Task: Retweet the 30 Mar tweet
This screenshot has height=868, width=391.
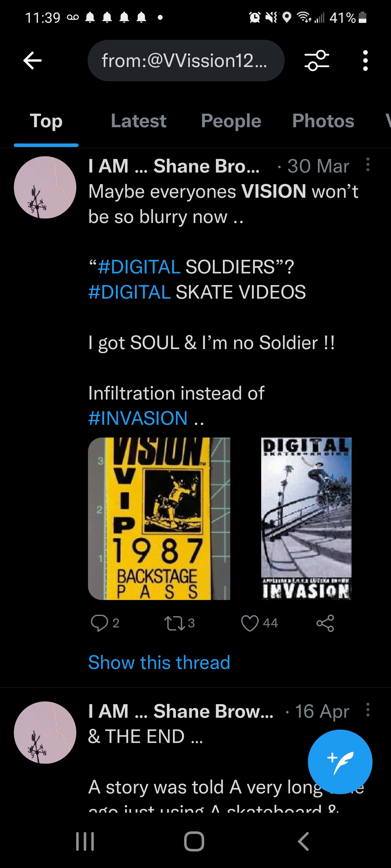Action: 174,623
